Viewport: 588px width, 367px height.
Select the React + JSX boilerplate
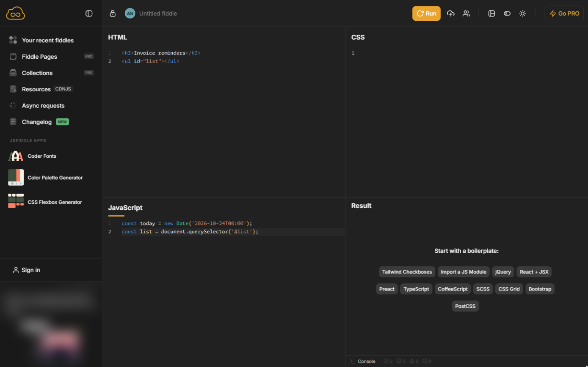tap(534, 272)
